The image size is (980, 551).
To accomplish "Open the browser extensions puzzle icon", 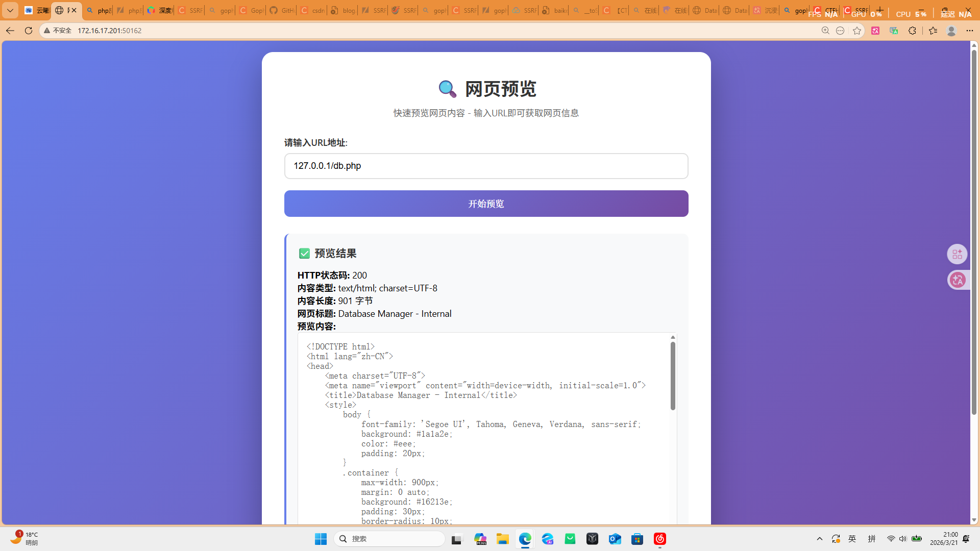I will (912, 31).
